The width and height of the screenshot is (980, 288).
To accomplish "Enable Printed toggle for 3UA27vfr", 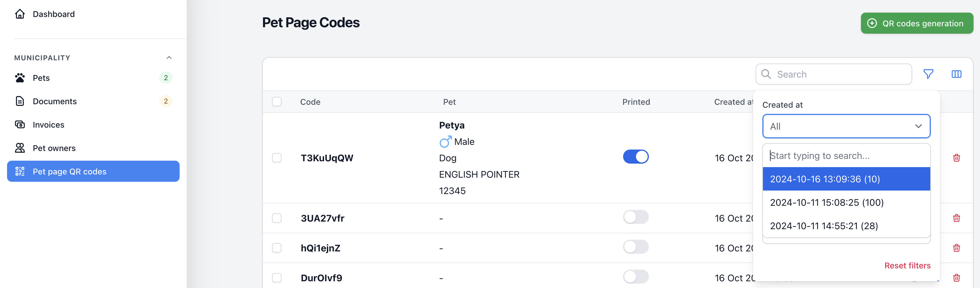I will coord(636,217).
